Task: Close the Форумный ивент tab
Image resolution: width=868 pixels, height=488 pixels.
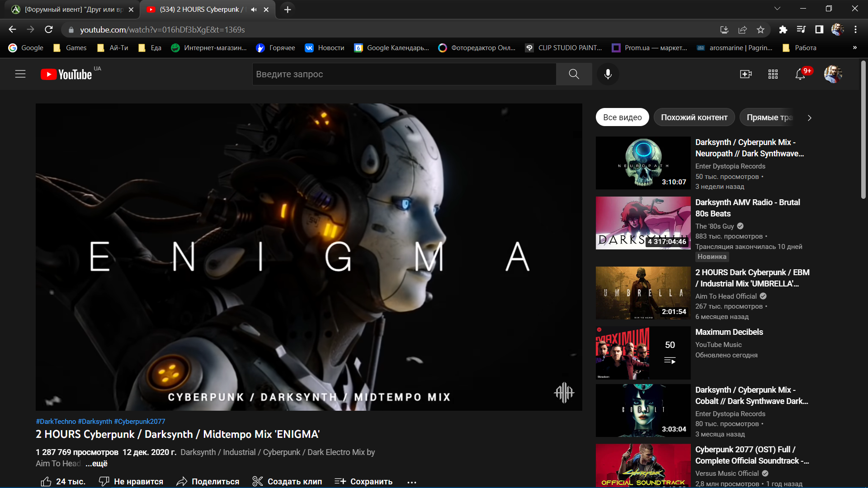Action: (131, 9)
